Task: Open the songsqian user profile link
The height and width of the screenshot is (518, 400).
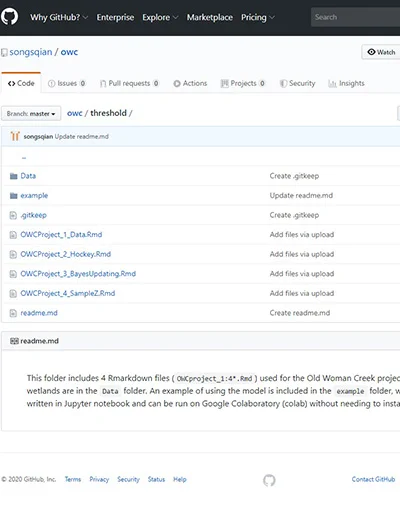Action: pos(31,52)
